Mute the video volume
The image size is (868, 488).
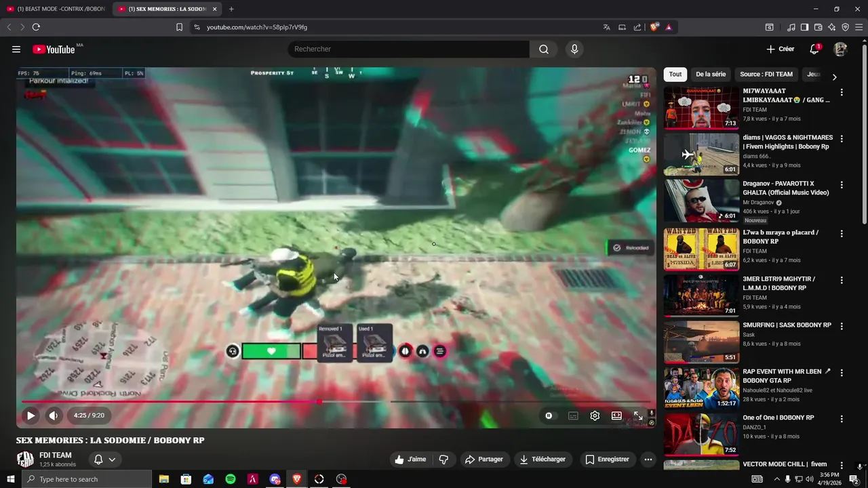click(x=53, y=415)
